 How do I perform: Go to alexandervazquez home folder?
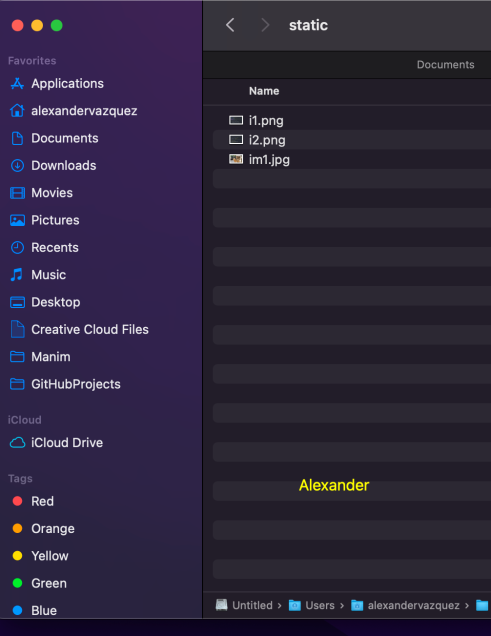[x=73, y=111]
